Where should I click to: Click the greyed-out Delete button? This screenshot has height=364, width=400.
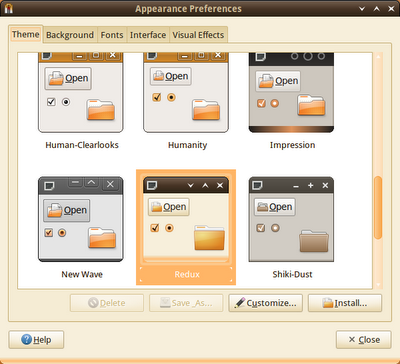click(x=107, y=303)
